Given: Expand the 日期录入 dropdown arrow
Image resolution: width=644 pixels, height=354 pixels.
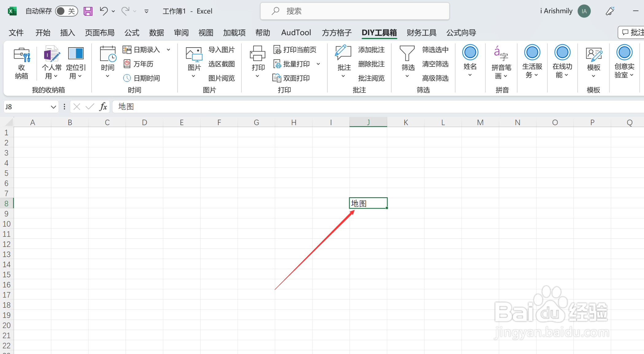Looking at the screenshot, I should click(169, 50).
